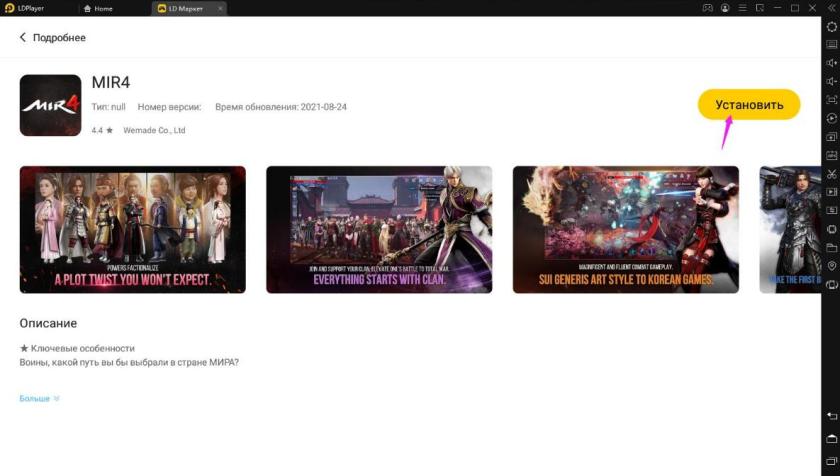Open the multi-instance add window icon
The image size is (840, 476).
click(831, 137)
